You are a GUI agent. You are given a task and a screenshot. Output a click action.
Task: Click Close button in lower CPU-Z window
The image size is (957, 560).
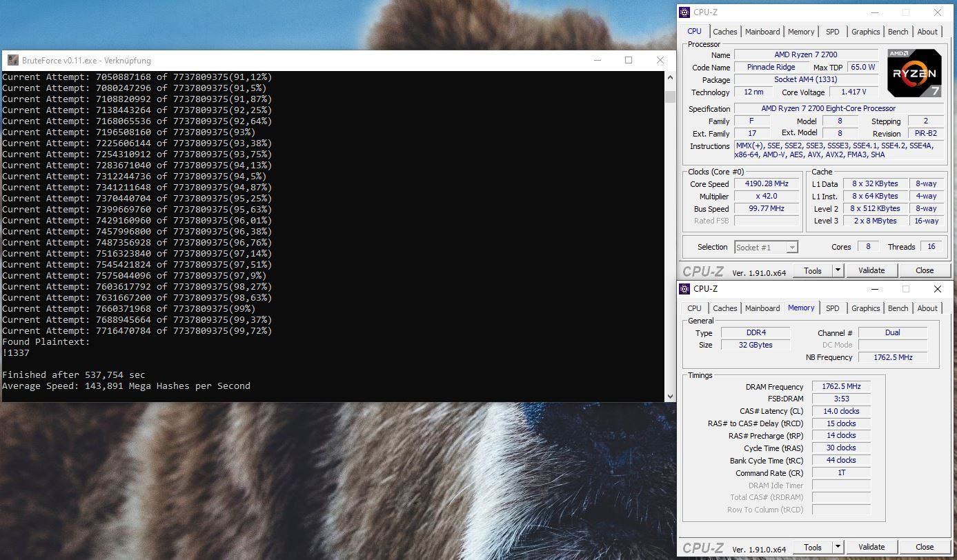[x=925, y=547]
